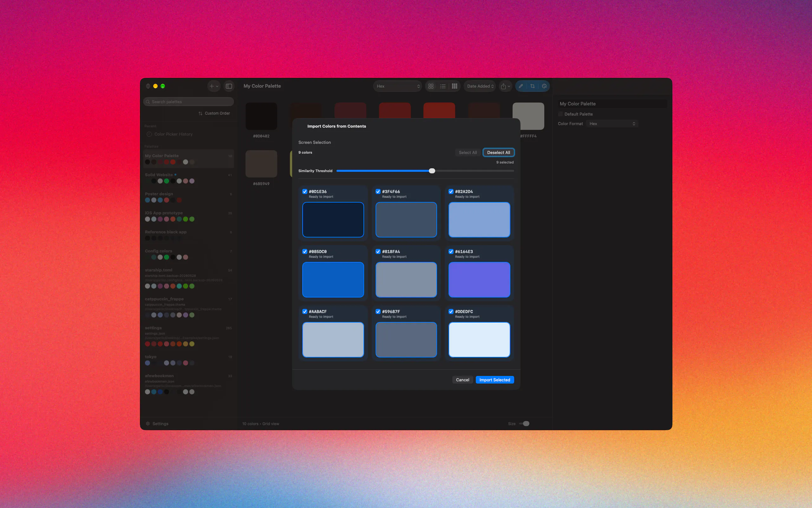This screenshot has height=508, width=812.
Task: Select the Poster design palette
Action: coord(189,197)
